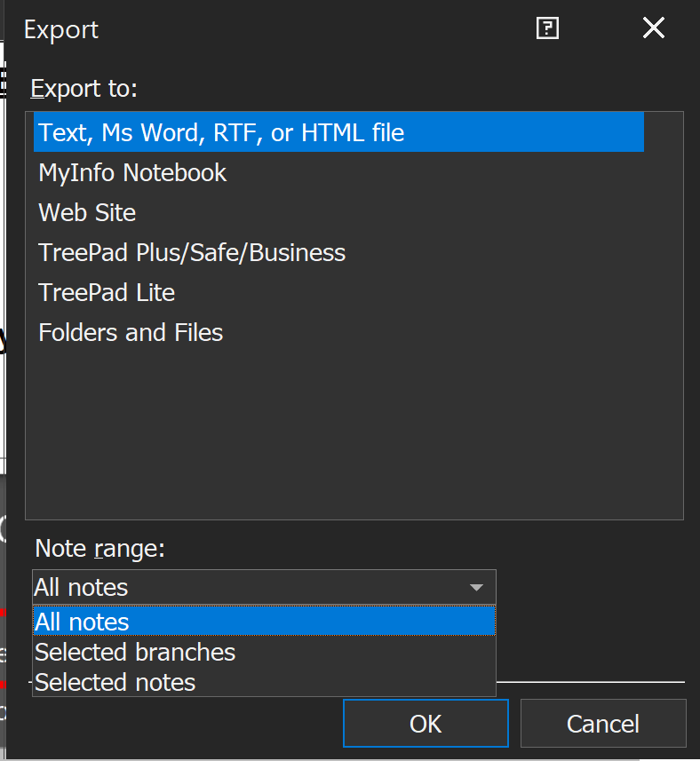Choose MyInfo Notebook export format
Screen dimensions: 700x761
point(132,173)
